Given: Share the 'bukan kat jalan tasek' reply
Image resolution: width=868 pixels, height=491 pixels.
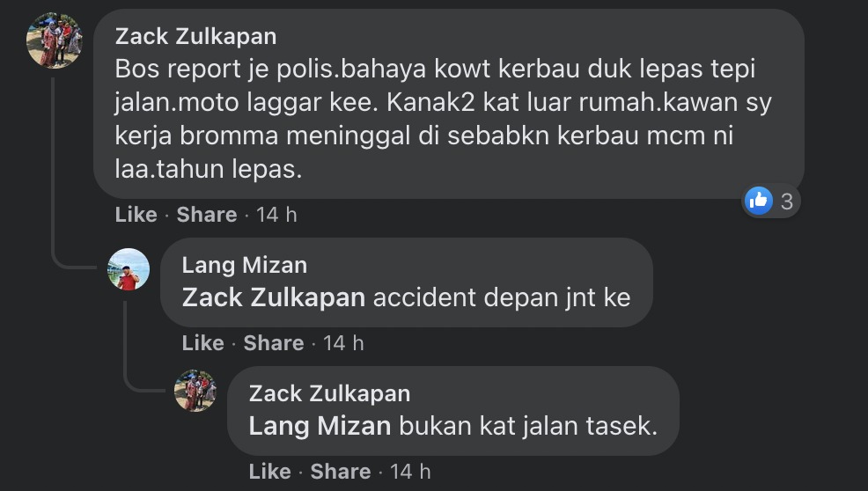Looking at the screenshot, I should coord(341,471).
